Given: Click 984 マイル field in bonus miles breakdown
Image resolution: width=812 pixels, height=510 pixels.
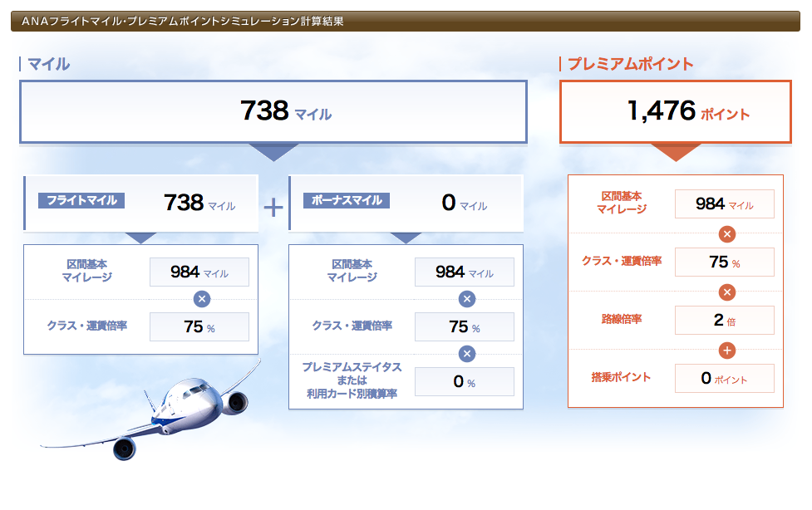Looking at the screenshot, I should click(465, 272).
